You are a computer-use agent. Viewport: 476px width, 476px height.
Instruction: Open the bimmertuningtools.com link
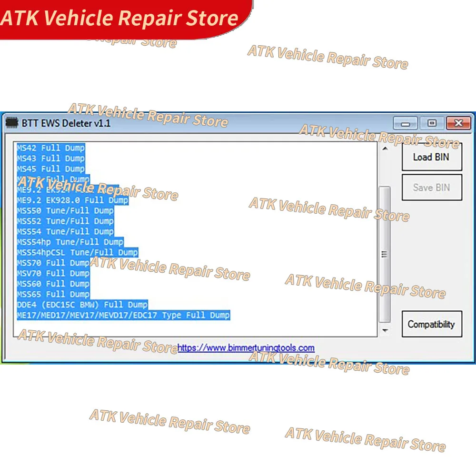[246, 347]
